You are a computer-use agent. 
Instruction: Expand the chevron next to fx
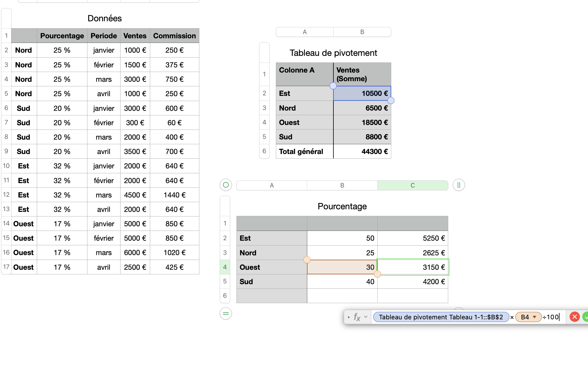pos(366,317)
